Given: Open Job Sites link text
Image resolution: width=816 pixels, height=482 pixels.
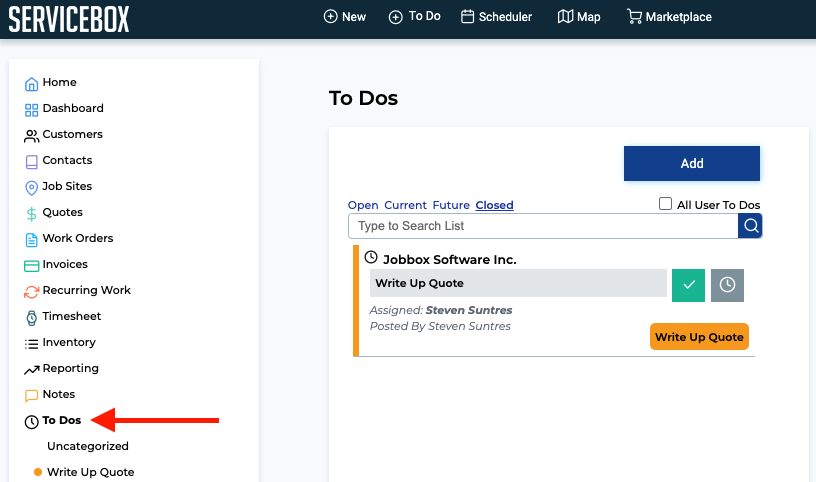Looking at the screenshot, I should (67, 186).
